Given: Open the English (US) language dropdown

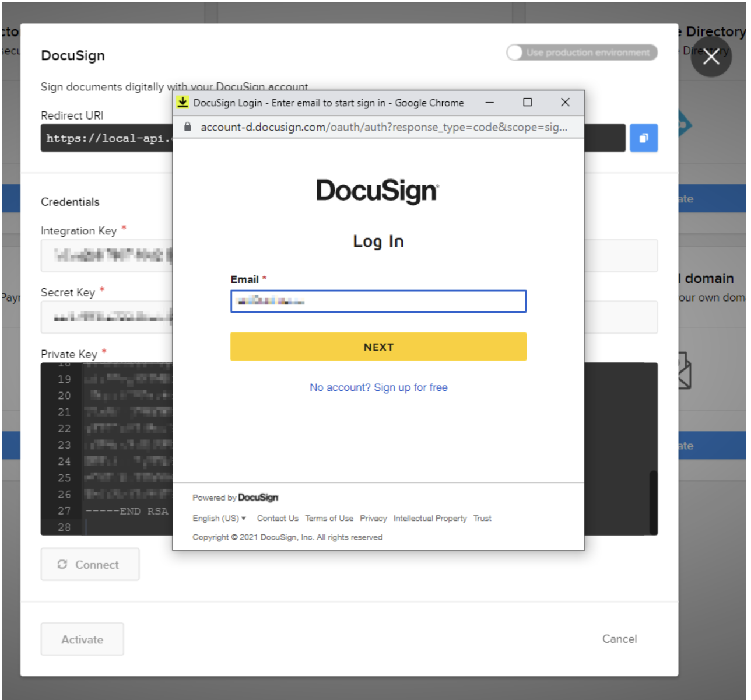Looking at the screenshot, I should click(x=219, y=518).
